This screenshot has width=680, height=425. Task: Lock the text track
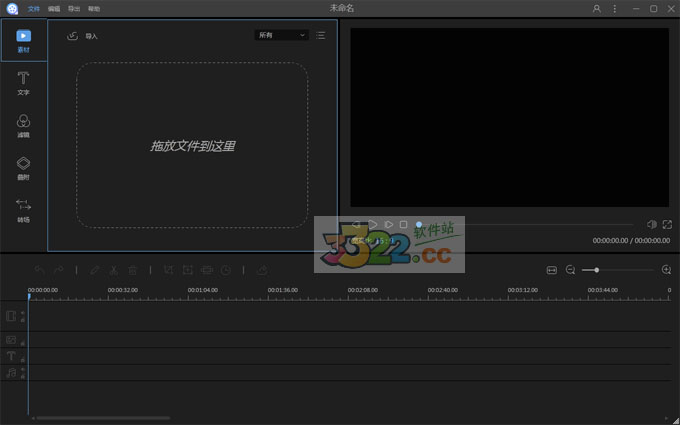click(23, 360)
